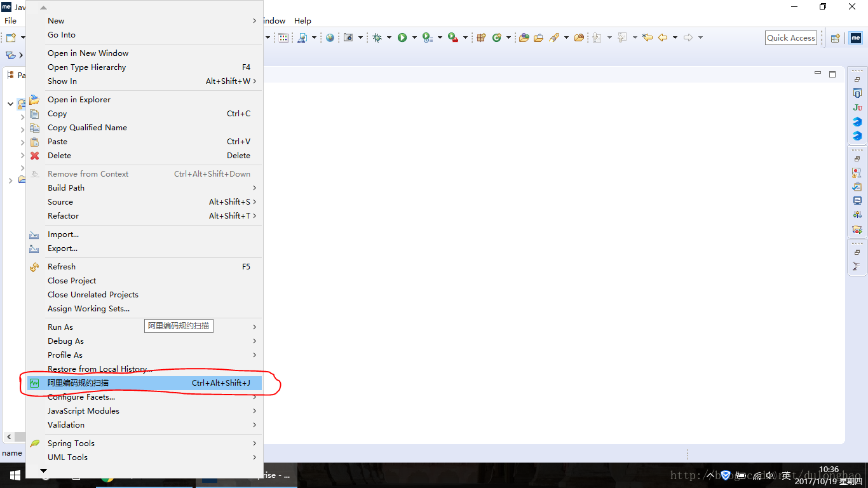Click the New wizard icon in toolbar
This screenshot has height=488, width=868.
(x=11, y=37)
